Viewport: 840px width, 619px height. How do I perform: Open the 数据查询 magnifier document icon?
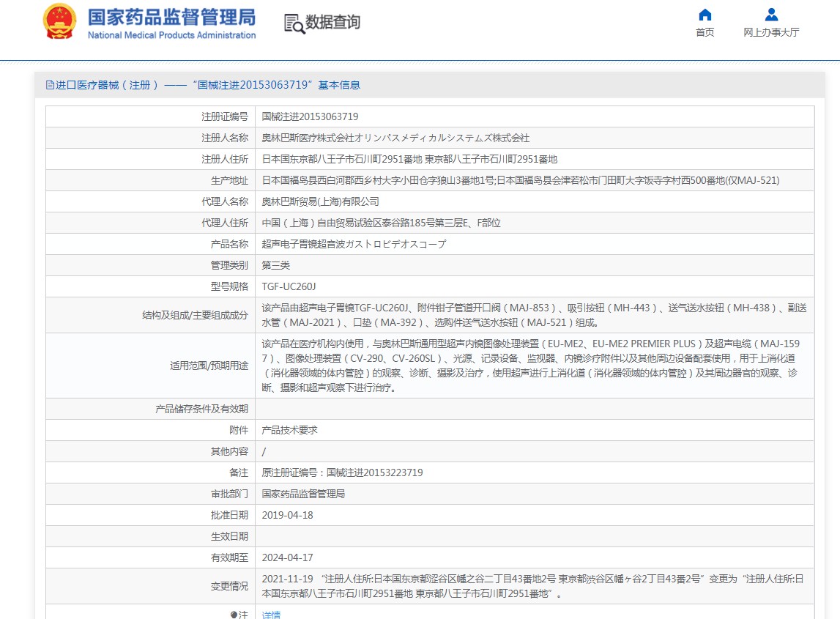tap(294, 23)
